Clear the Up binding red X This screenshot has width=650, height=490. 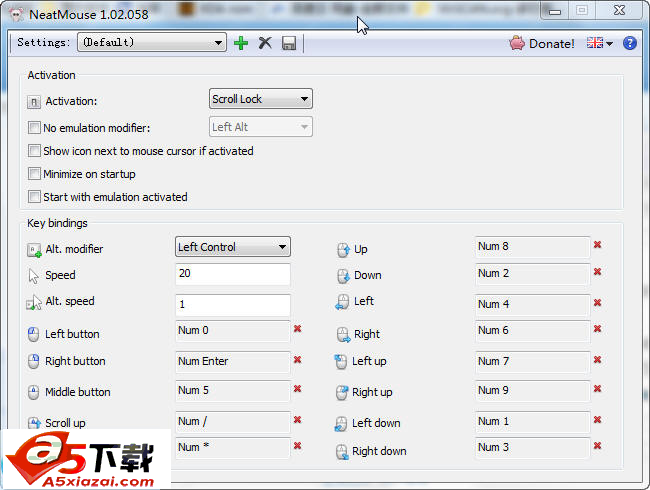(x=597, y=245)
